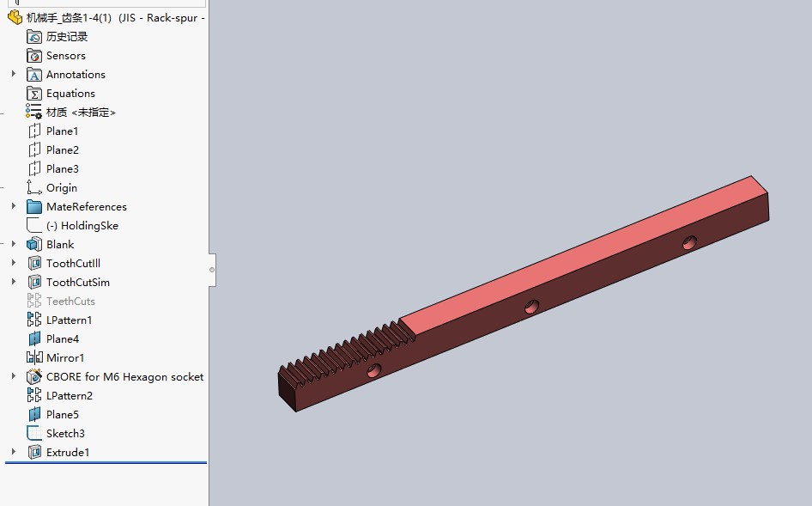This screenshot has width=812, height=506.
Task: Click the Sensors folder icon
Action: pos(34,56)
